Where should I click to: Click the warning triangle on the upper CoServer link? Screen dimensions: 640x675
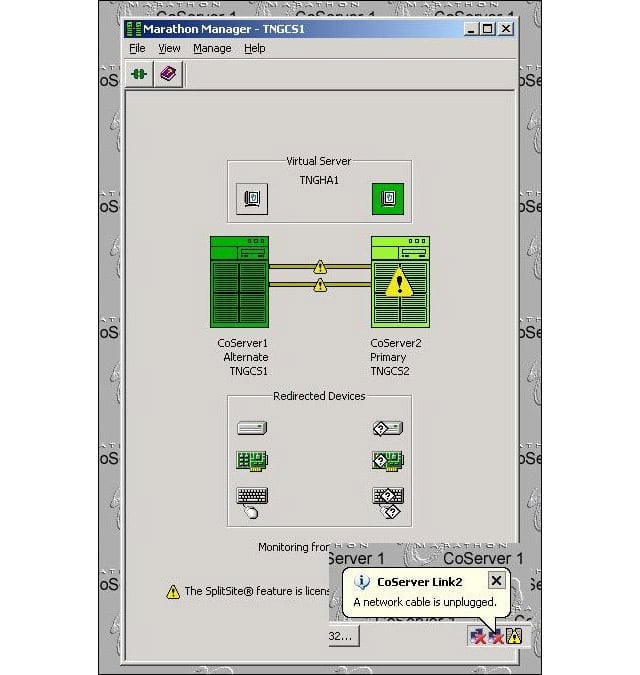pos(320,267)
